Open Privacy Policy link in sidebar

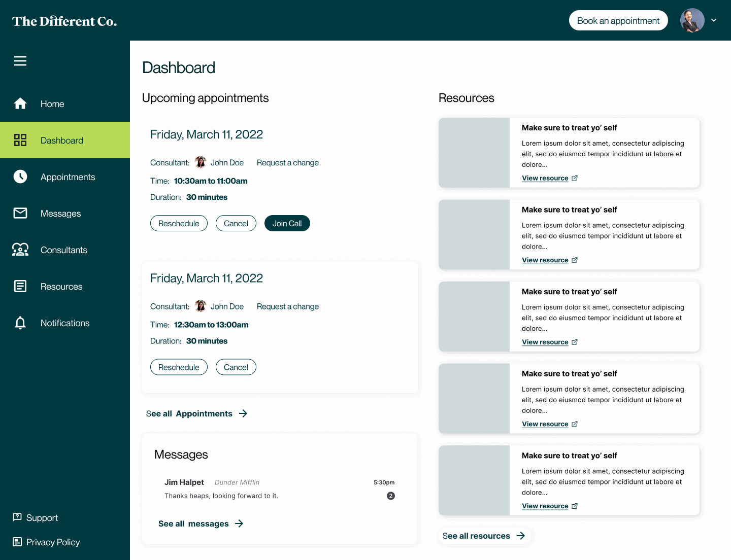pyautogui.click(x=46, y=542)
